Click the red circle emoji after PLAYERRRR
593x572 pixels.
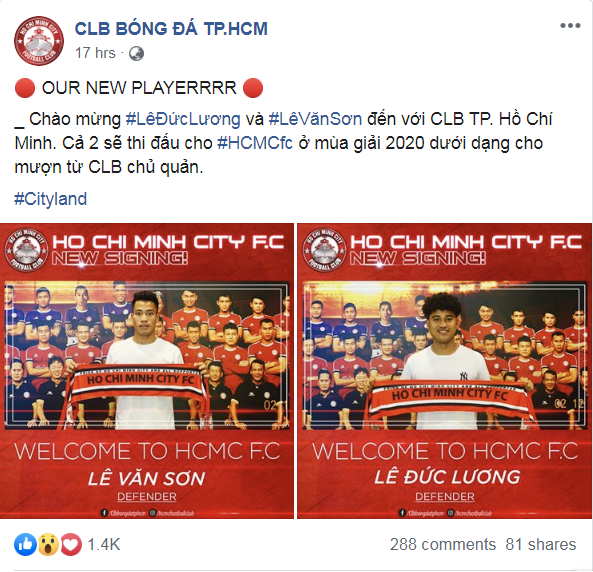[253, 88]
